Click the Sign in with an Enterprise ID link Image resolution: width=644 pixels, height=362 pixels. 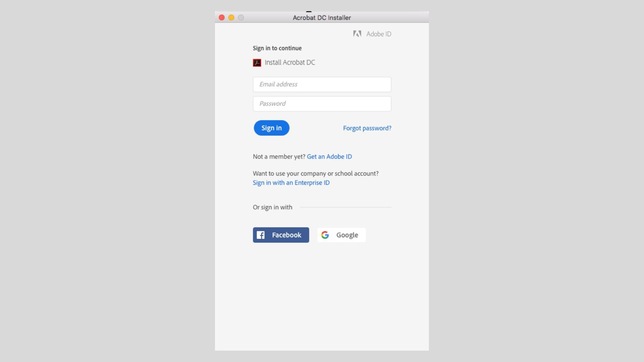click(x=291, y=183)
